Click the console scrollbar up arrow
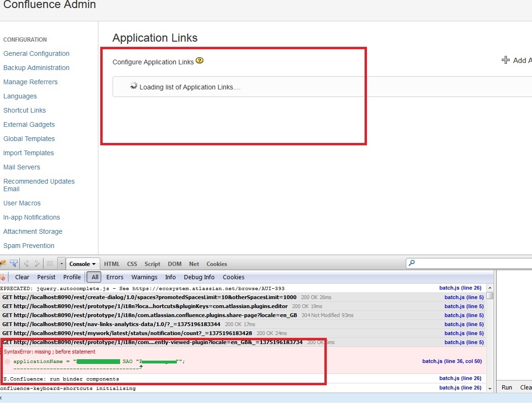The width and height of the screenshot is (532, 407). coord(490,288)
